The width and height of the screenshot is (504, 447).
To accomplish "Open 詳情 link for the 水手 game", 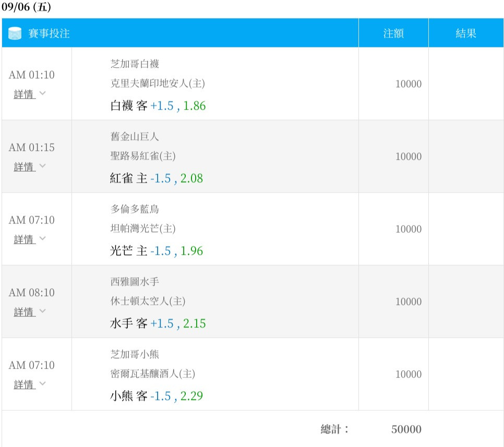I will (x=25, y=312).
